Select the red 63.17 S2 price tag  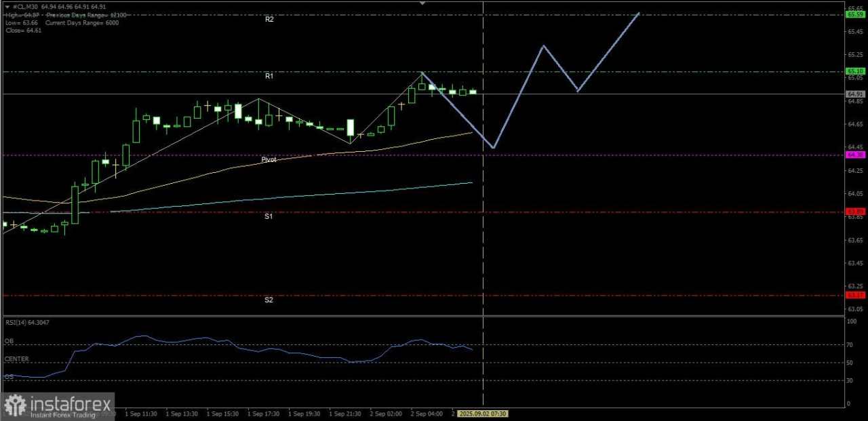[855, 295]
